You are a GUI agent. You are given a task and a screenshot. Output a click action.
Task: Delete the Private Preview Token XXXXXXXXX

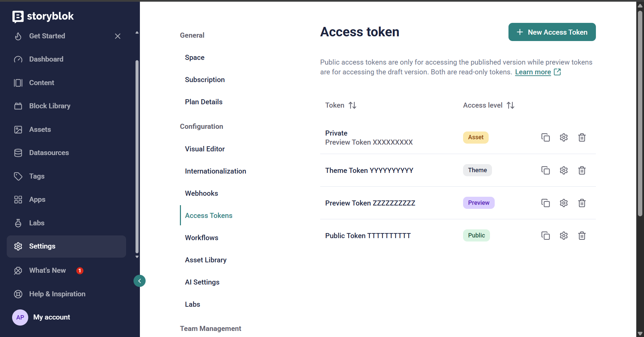coord(582,137)
